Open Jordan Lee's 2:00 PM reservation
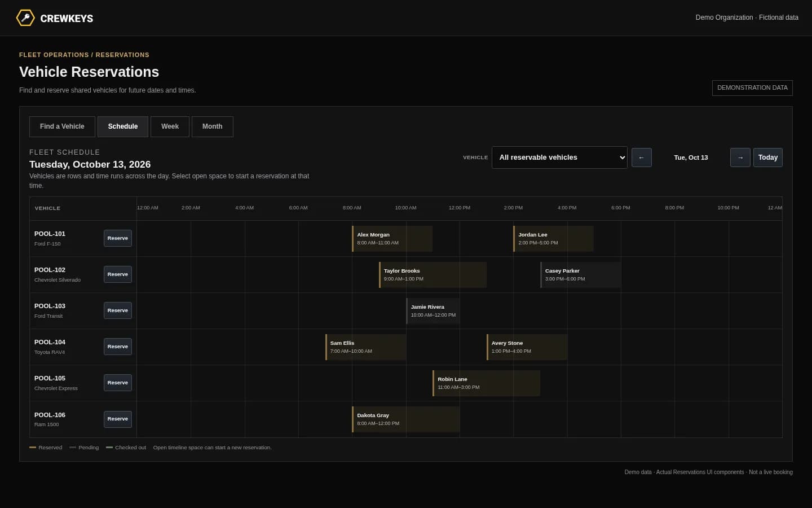Image resolution: width=812 pixels, height=508 pixels. click(x=554, y=239)
